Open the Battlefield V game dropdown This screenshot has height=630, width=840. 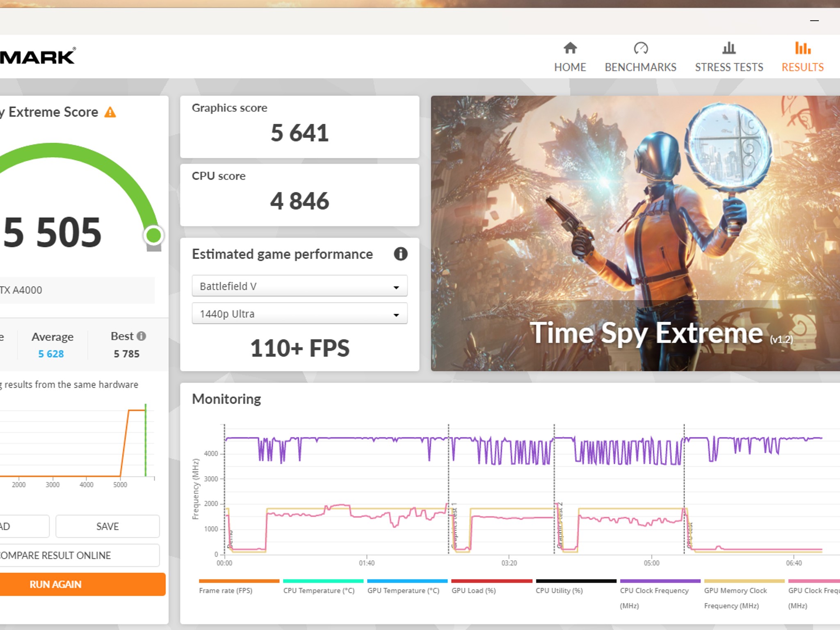point(299,286)
